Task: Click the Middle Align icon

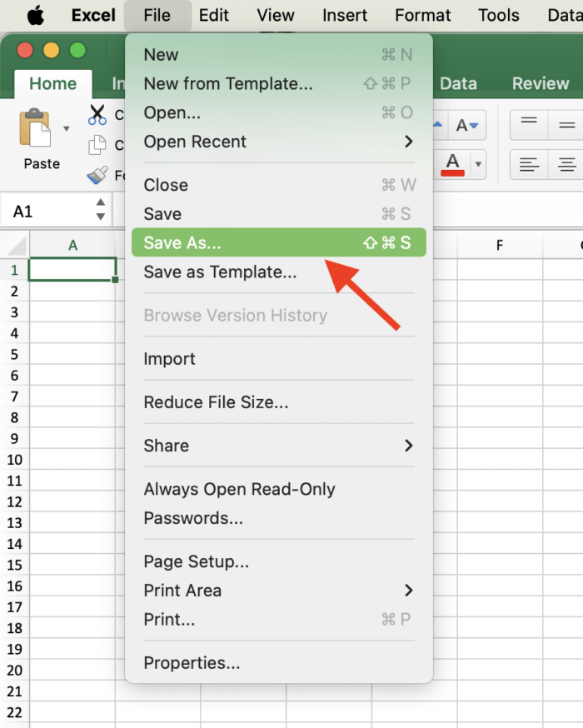Action: (565, 122)
